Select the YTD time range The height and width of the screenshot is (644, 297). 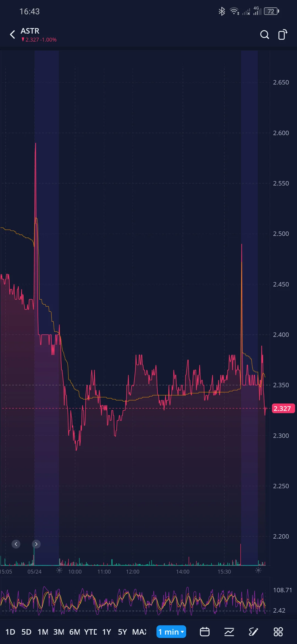pos(90,632)
